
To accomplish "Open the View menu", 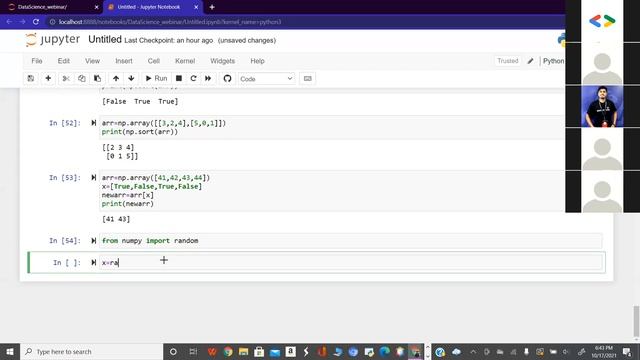I will [x=92, y=61].
